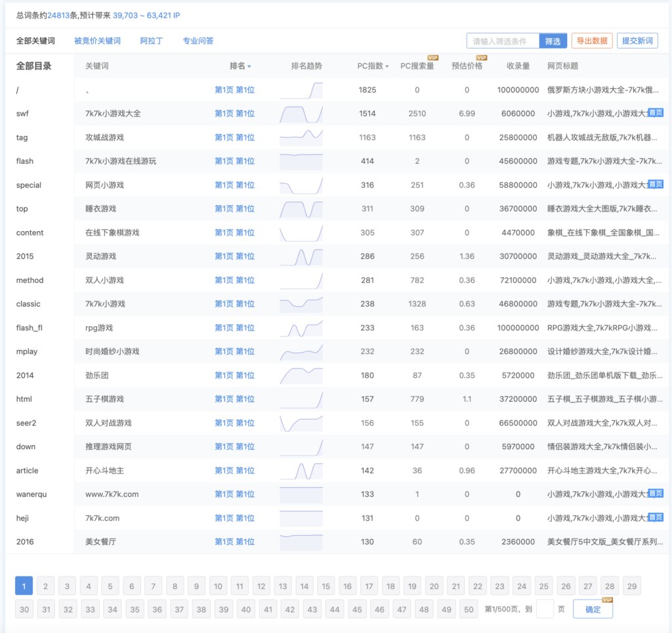This screenshot has width=672, height=633.
Task: Select the root / directory
Action: tap(18, 90)
